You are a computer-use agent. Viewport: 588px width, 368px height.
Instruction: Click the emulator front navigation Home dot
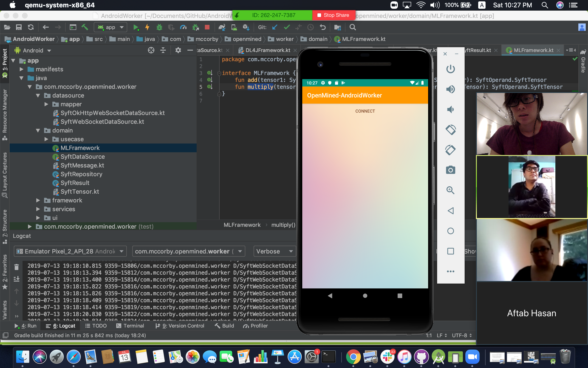click(x=365, y=296)
